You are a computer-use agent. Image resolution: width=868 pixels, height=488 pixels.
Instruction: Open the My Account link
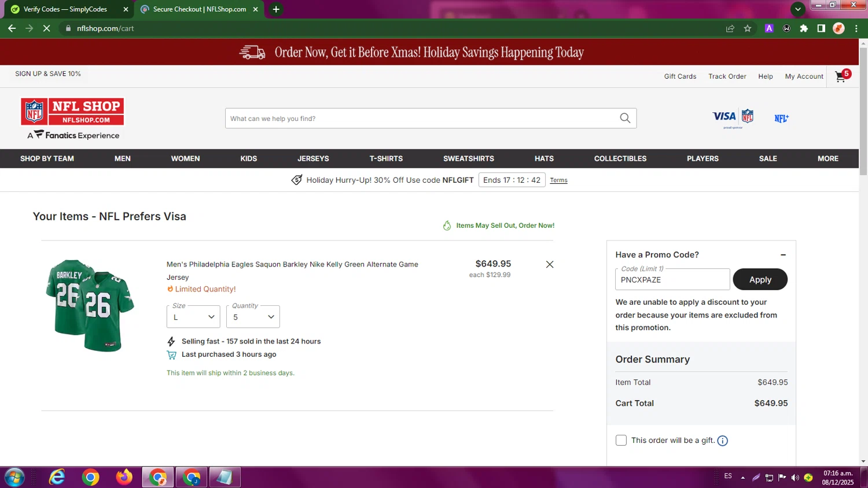click(x=804, y=76)
